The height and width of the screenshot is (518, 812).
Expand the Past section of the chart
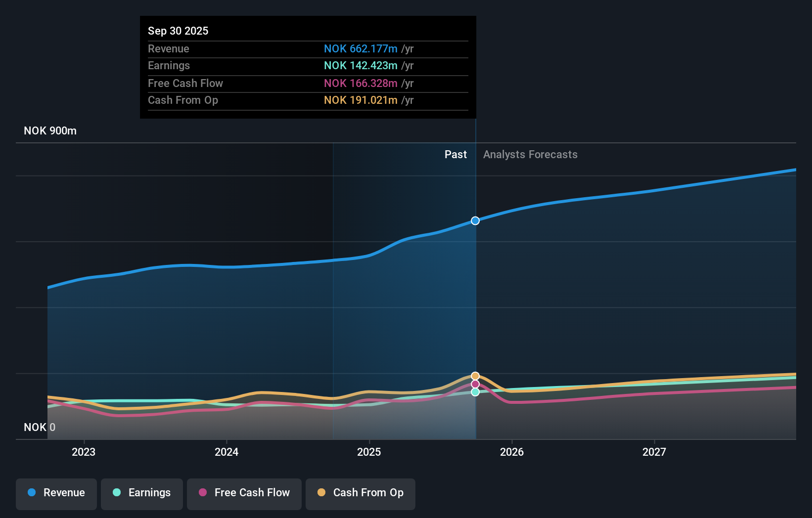tap(455, 154)
